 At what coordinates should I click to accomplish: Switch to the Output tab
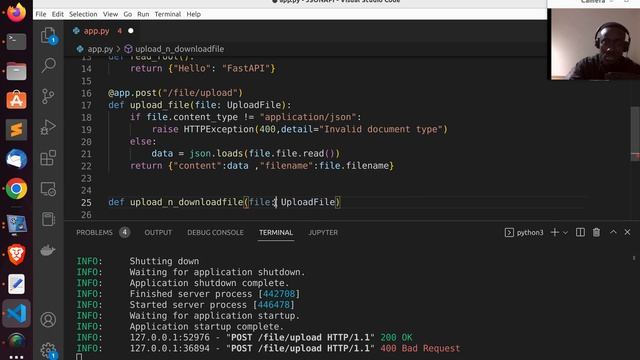point(158,232)
